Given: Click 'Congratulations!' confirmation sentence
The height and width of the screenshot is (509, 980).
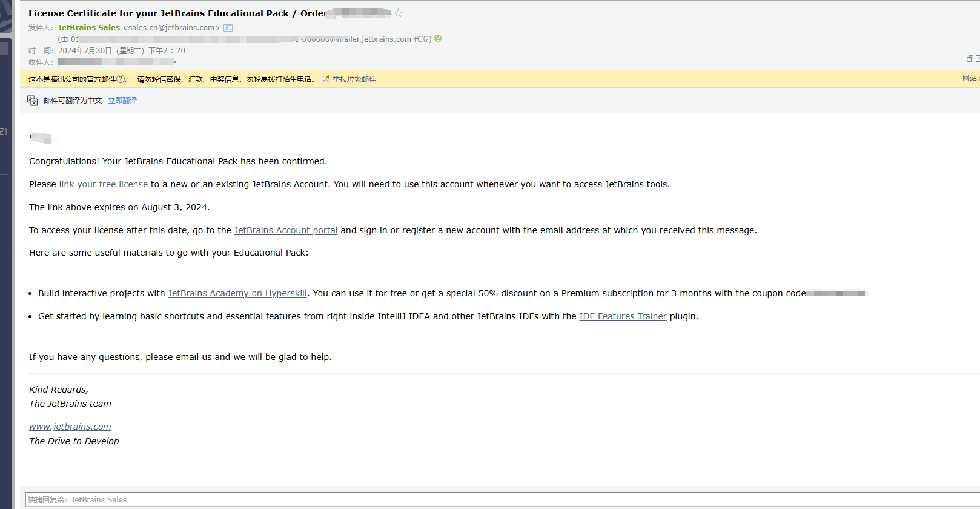Looking at the screenshot, I should 178,161.
